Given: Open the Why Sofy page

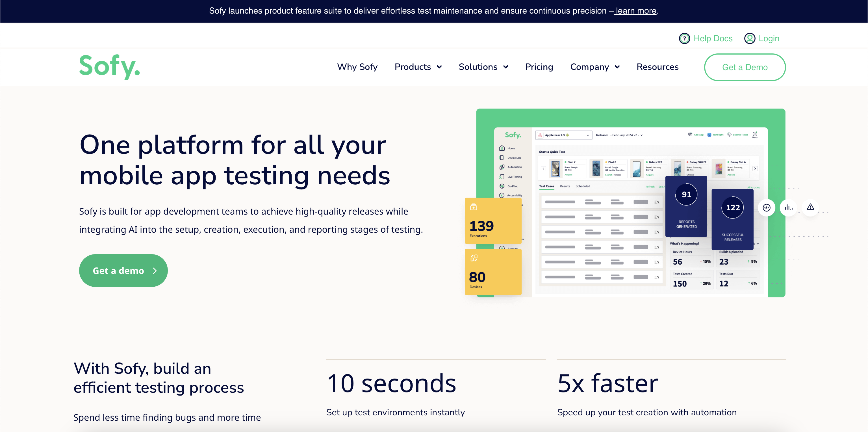Looking at the screenshot, I should tap(357, 67).
